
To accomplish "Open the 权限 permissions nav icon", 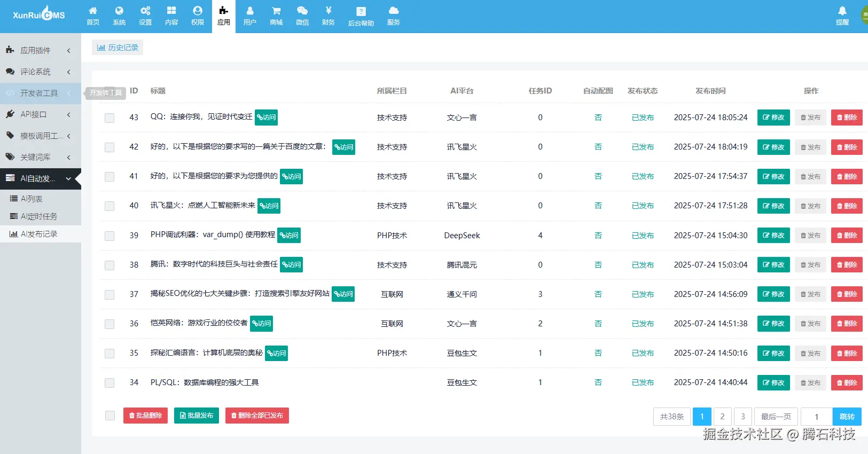I will (198, 16).
